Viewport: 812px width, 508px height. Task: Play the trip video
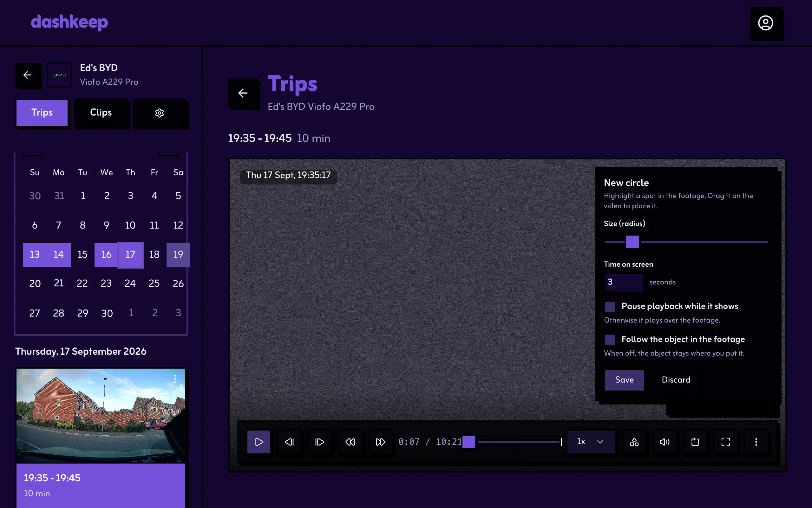point(259,442)
